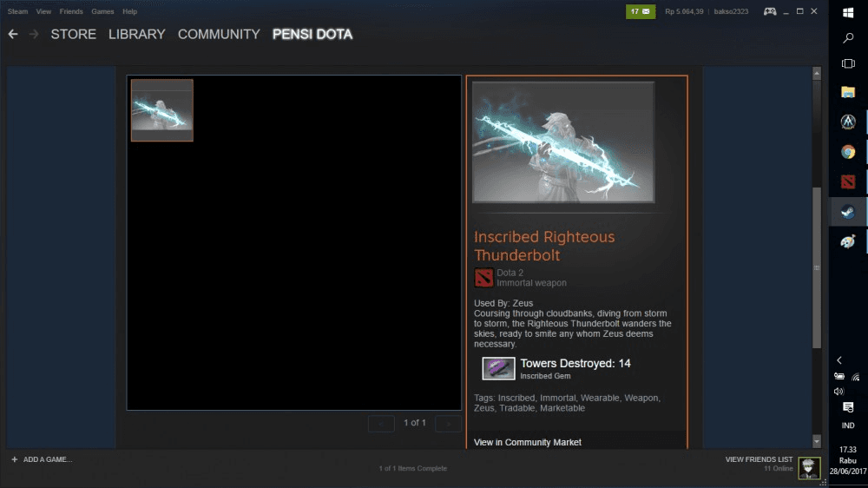Click the Dota 2 game icon
This screenshot has height=488, width=868.
[483, 278]
